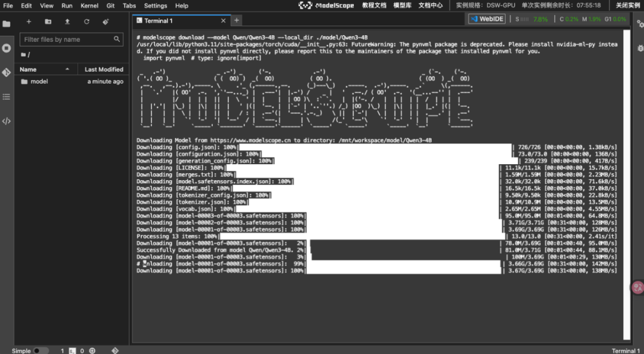The image size is (644, 354).
Task: Open the 模型库 link
Action: (x=402, y=5)
